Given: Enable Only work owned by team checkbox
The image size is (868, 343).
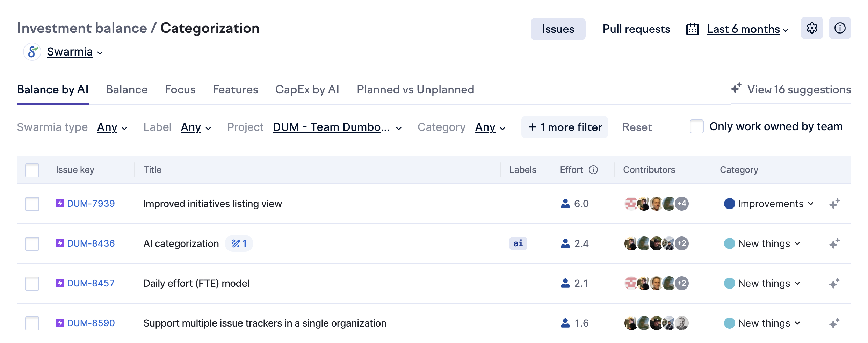Looking at the screenshot, I should pos(696,126).
